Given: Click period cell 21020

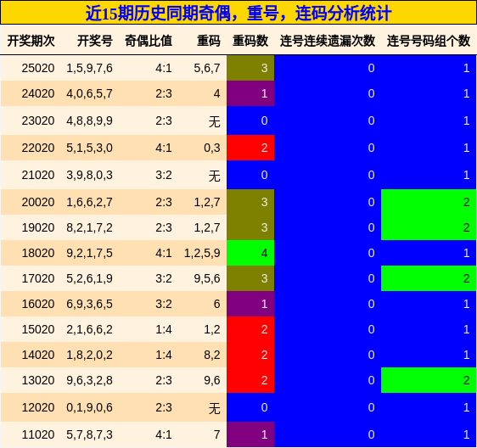Looking at the screenshot, I should [x=38, y=175].
